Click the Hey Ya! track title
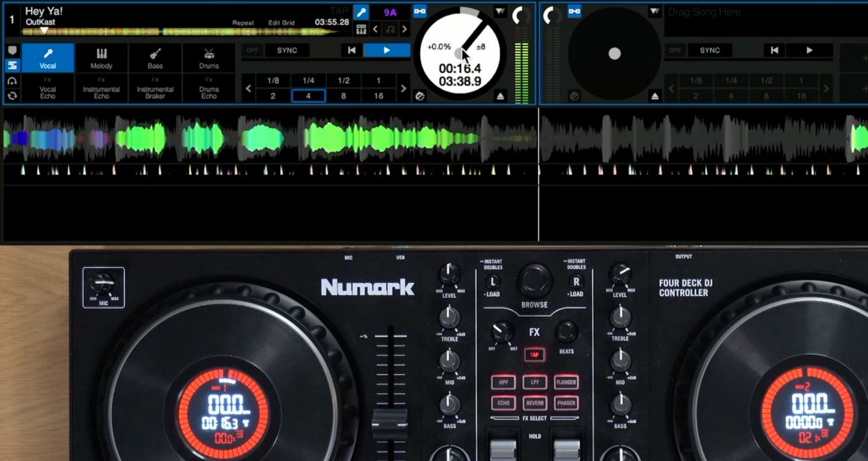 [44, 11]
